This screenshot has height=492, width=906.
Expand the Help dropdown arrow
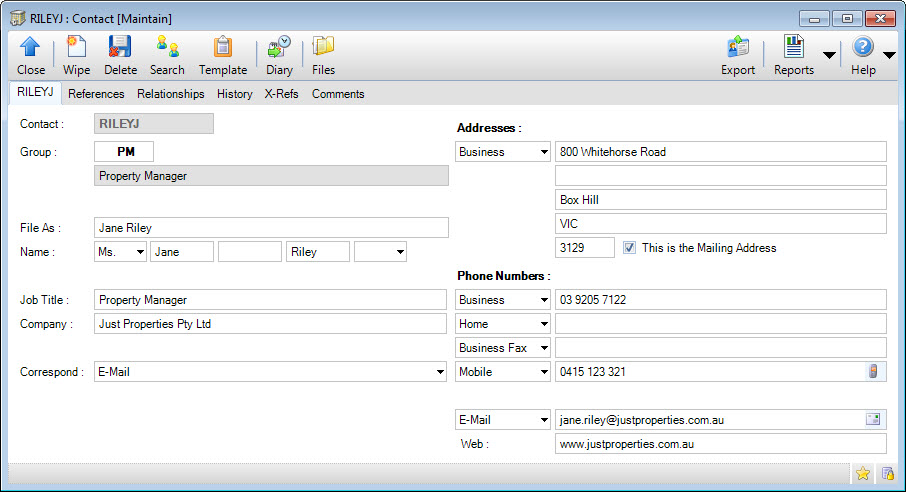pyautogui.click(x=890, y=56)
